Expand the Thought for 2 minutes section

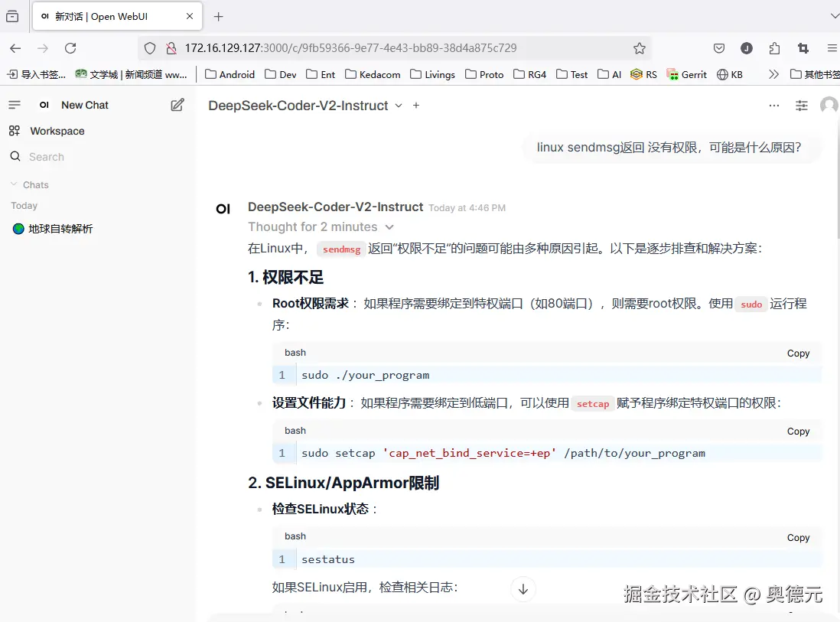(321, 226)
